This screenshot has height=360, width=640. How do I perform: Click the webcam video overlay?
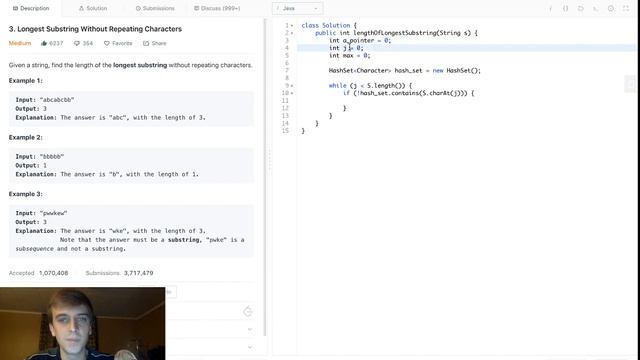coord(82,324)
